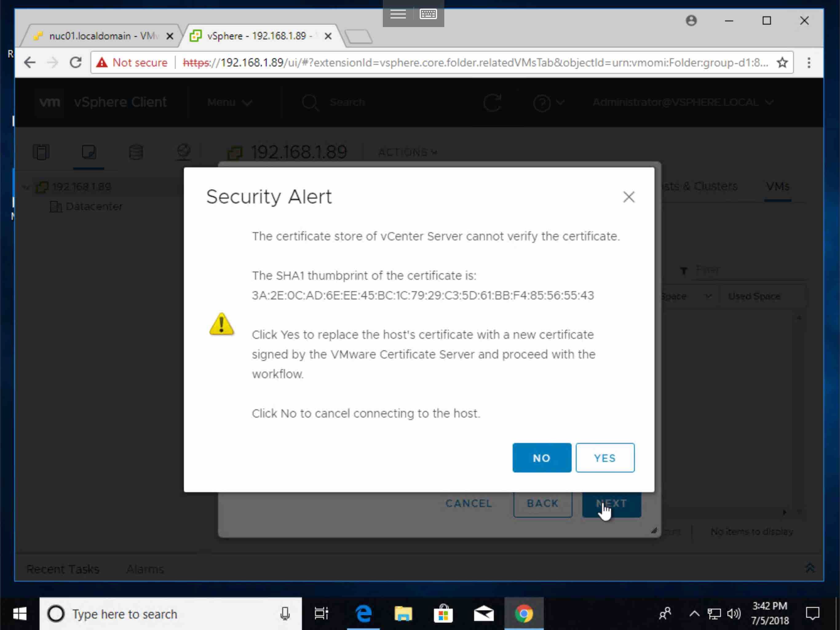This screenshot has width=840, height=630.
Task: Open Storage inventory icon
Action: [x=136, y=152]
